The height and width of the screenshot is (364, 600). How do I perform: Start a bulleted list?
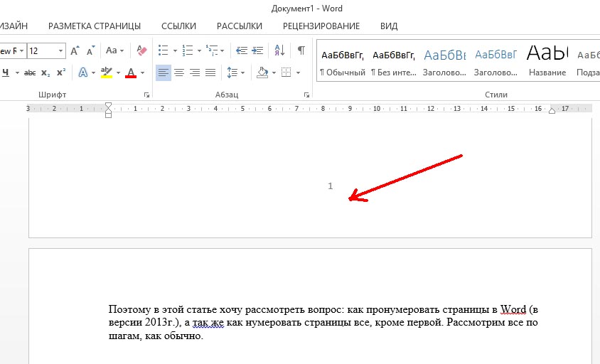[163, 50]
